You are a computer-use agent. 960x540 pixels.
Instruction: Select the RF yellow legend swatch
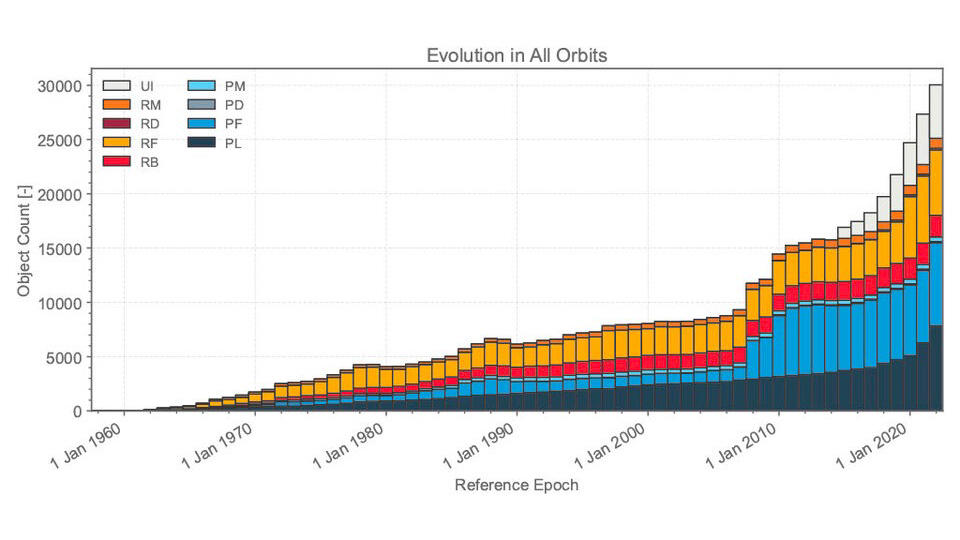[x=116, y=143]
